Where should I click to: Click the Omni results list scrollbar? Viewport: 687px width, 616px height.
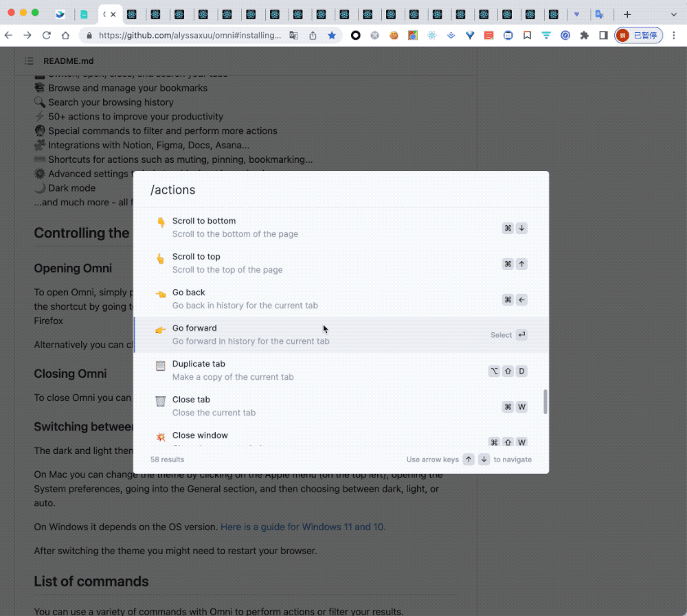point(545,402)
